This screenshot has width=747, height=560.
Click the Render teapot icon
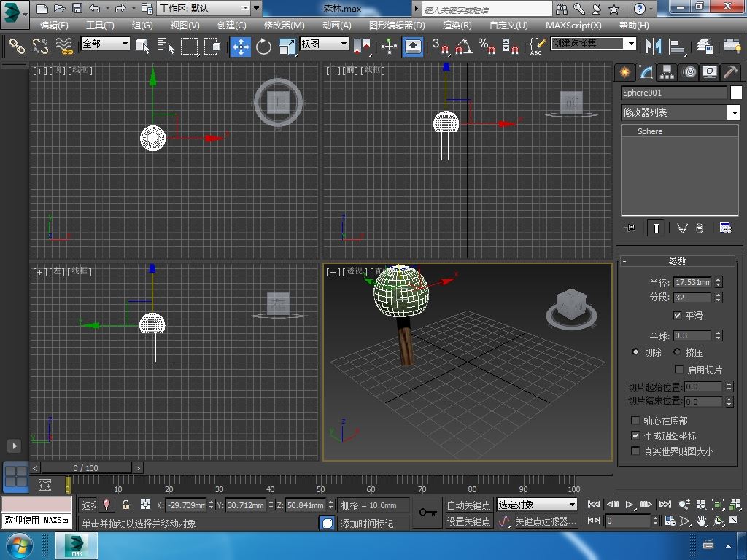point(732,46)
